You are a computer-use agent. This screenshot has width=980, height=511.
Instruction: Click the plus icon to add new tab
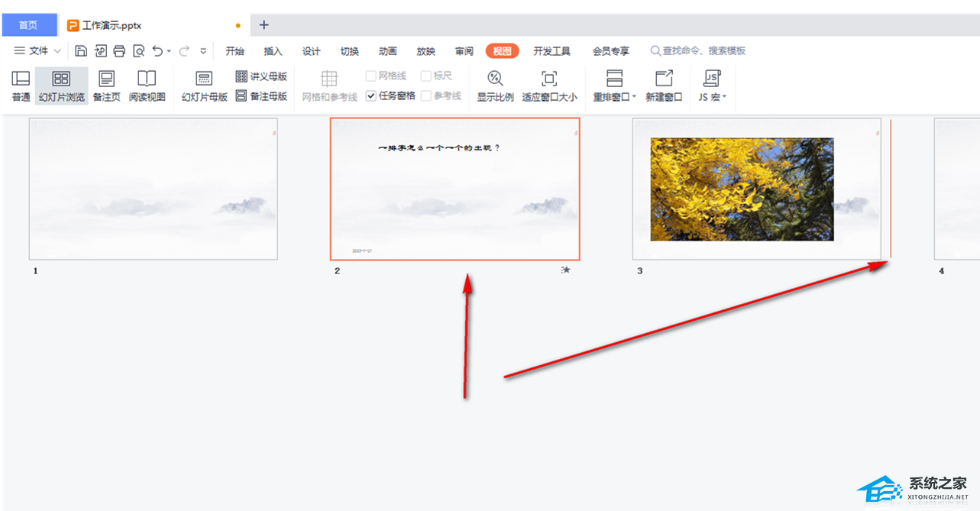[264, 25]
